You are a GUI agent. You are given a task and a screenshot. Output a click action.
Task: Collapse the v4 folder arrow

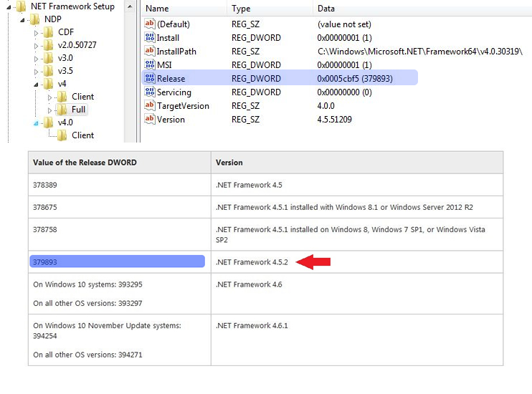point(36,85)
